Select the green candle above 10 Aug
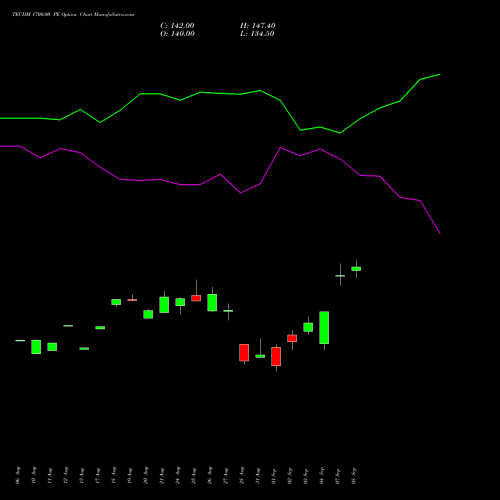Viewport: 500px width, 500px height. [x=36, y=347]
